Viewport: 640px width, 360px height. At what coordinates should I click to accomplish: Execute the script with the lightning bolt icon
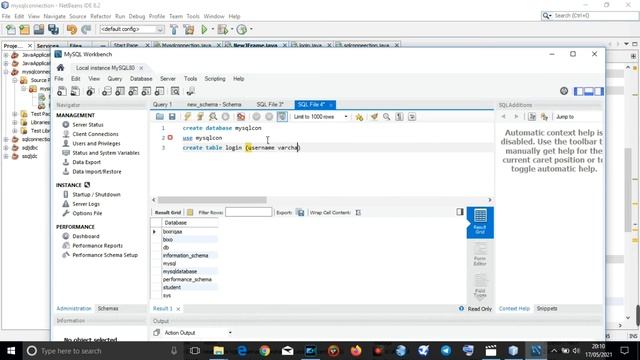187,117
